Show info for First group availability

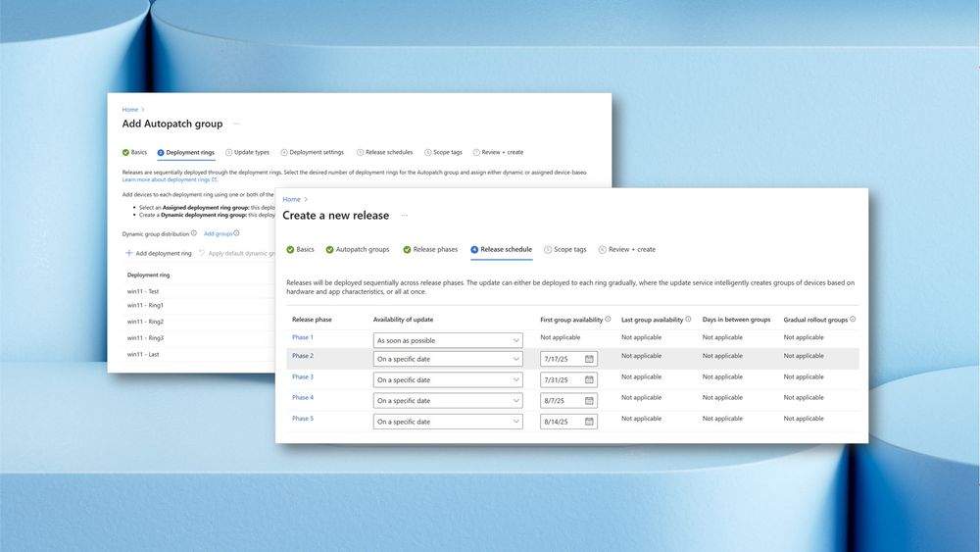pos(609,319)
